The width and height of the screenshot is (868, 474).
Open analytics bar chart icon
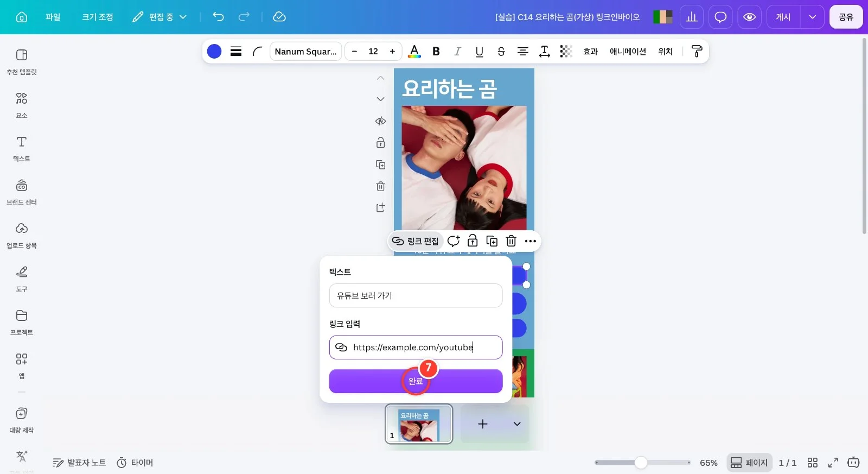(692, 17)
